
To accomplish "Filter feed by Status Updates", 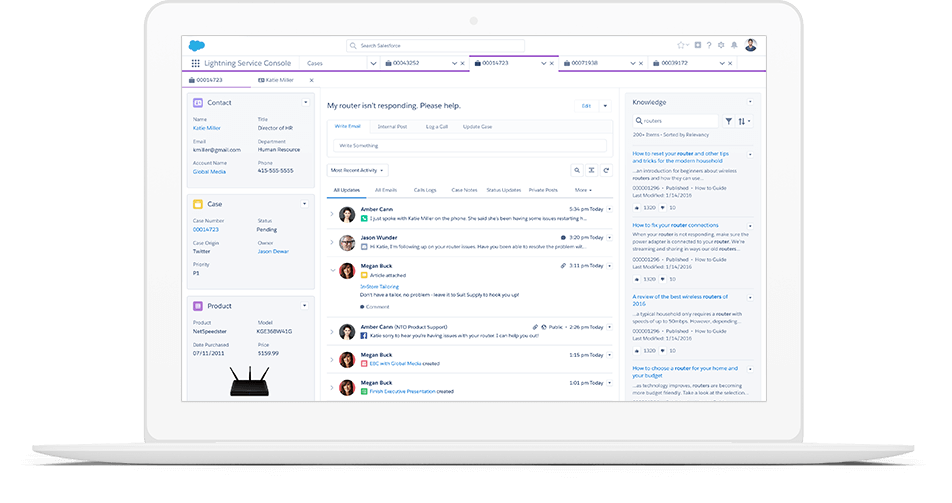I will (x=504, y=190).
